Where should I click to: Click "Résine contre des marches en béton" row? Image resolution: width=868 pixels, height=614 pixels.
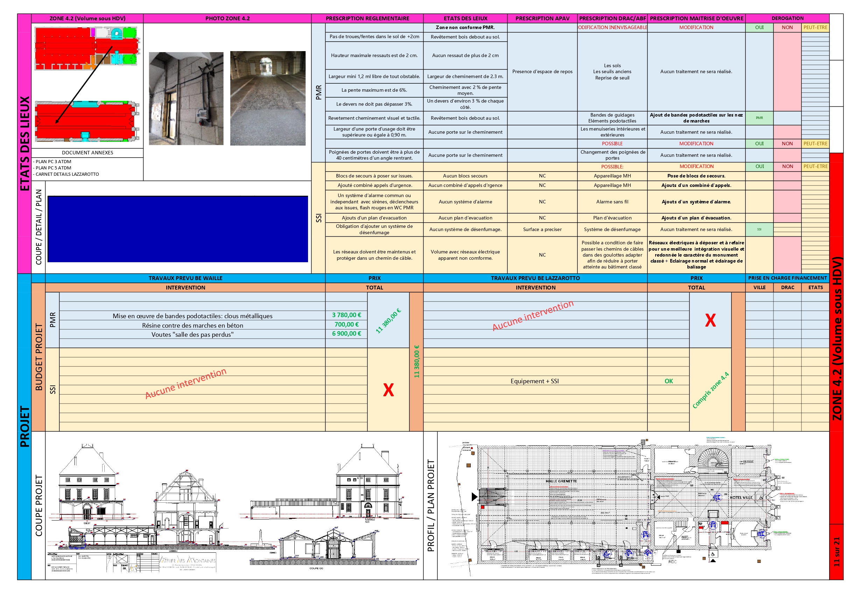(x=192, y=326)
